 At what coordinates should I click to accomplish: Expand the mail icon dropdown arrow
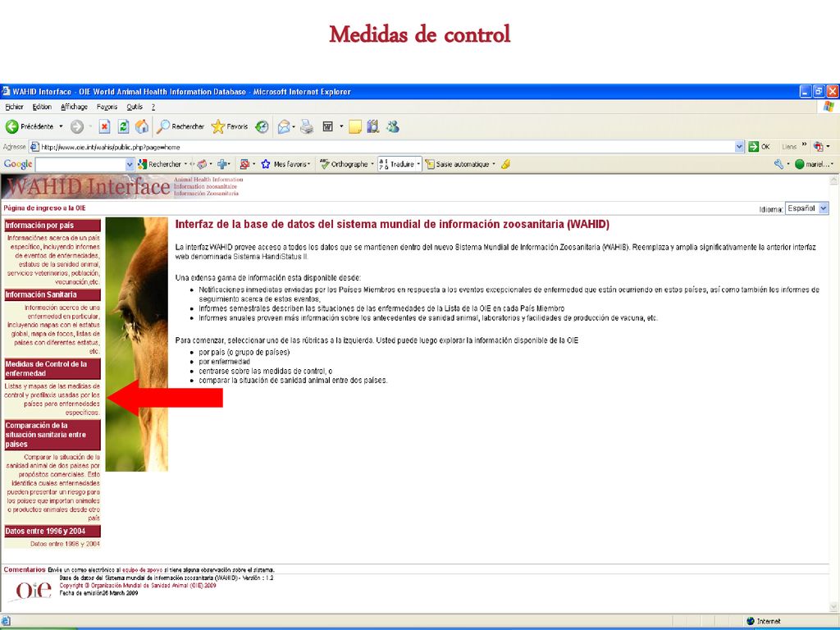[294, 127]
